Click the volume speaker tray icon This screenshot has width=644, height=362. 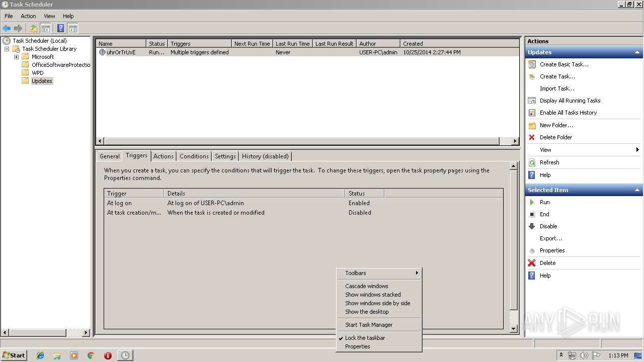(584, 355)
